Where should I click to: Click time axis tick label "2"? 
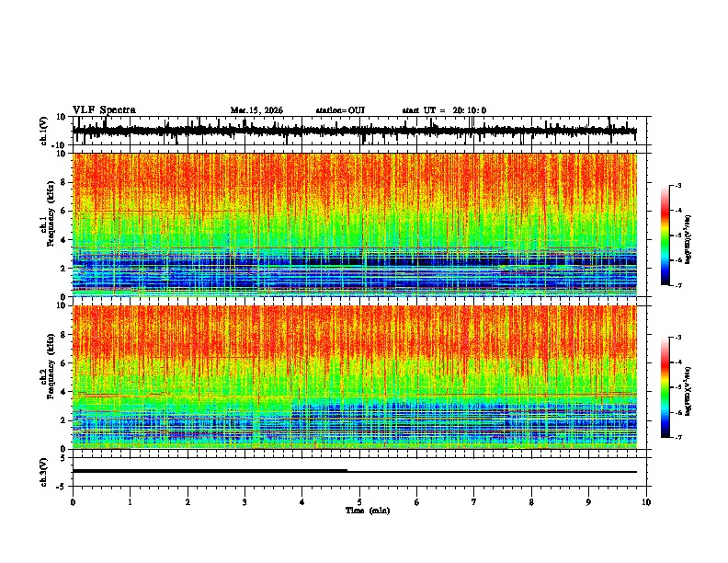coord(188,502)
